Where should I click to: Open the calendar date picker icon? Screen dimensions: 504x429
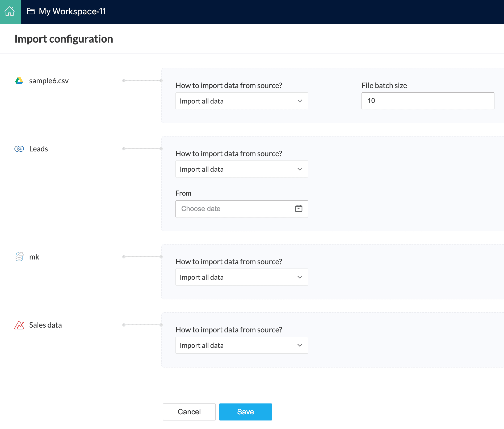coord(299,209)
